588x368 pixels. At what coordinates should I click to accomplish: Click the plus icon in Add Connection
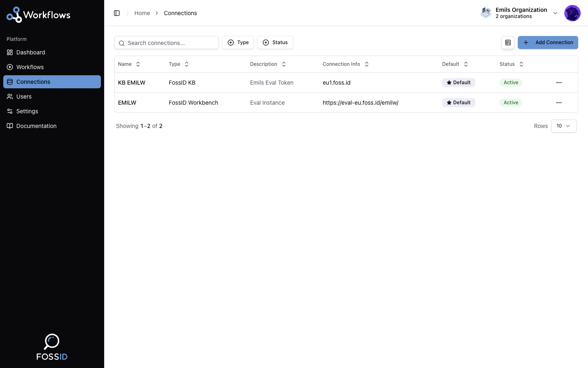(526, 43)
